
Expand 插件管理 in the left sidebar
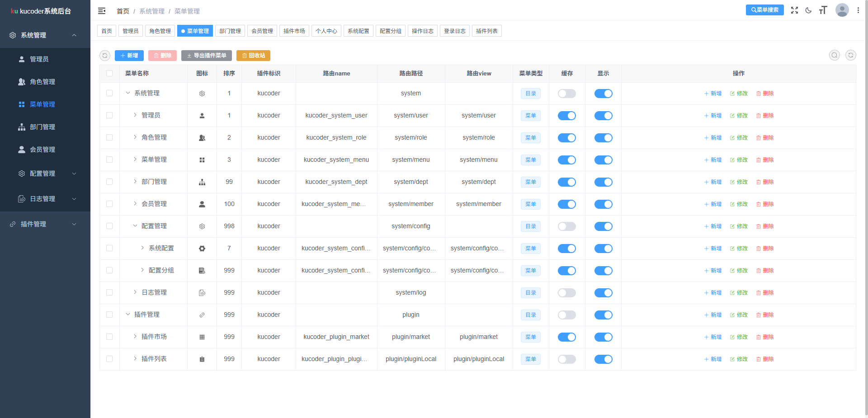[45, 224]
